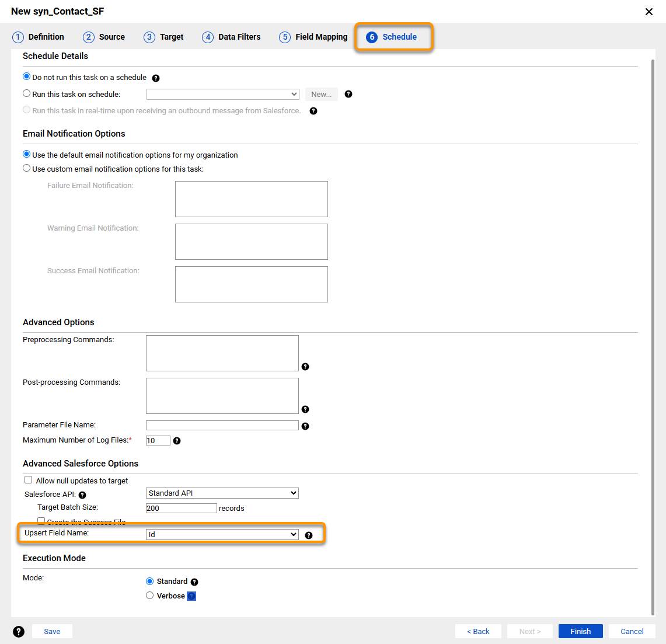
Task: Go to the Data Filters step
Action: pos(231,37)
